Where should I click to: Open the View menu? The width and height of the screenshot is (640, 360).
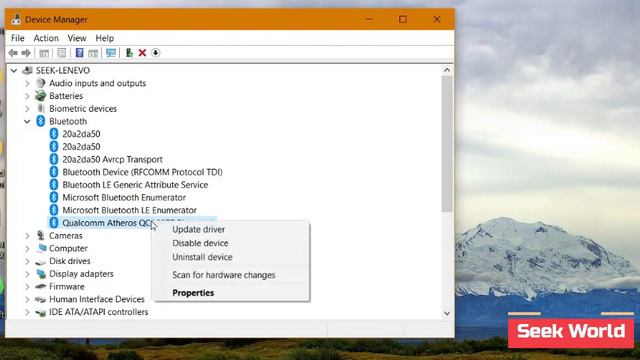coord(77,38)
